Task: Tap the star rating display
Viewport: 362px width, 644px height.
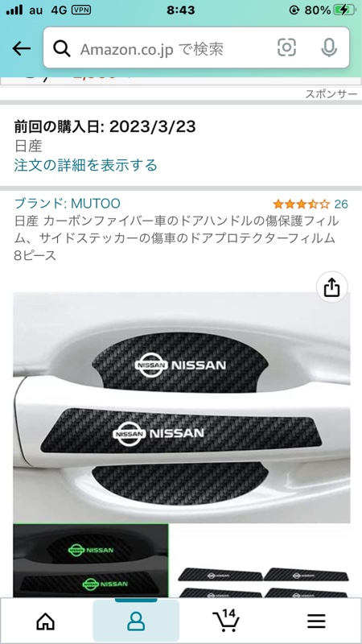Action: tap(302, 204)
